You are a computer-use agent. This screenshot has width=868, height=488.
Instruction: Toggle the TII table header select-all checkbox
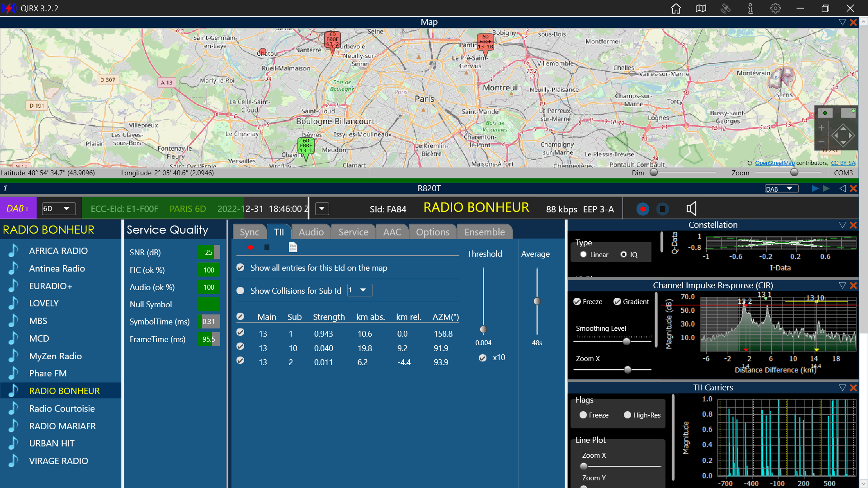pyautogui.click(x=241, y=316)
